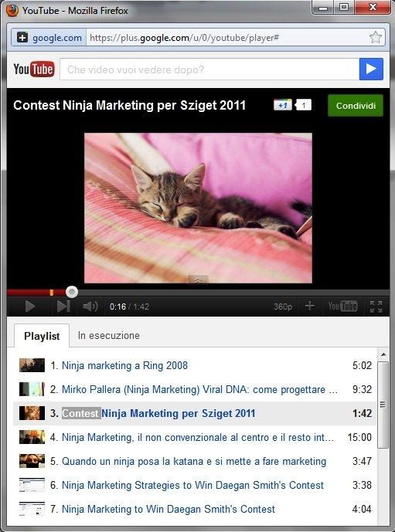Open Quando un ninja posa la katana video
The height and width of the screenshot is (532, 395).
(x=194, y=461)
